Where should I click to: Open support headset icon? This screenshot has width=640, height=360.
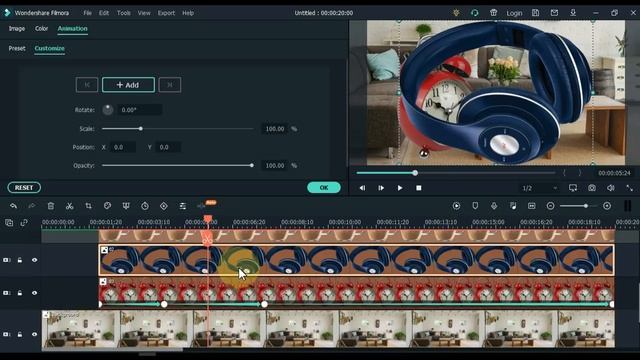point(475,13)
